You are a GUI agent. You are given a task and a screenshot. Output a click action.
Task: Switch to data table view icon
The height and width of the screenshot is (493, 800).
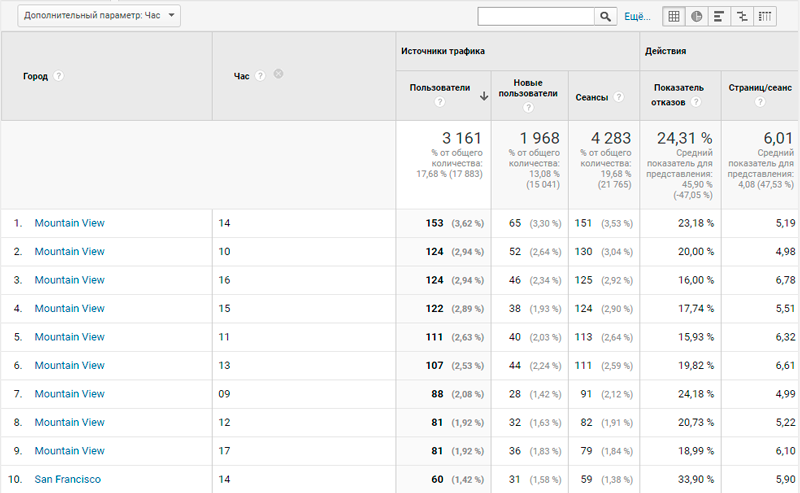click(673, 16)
